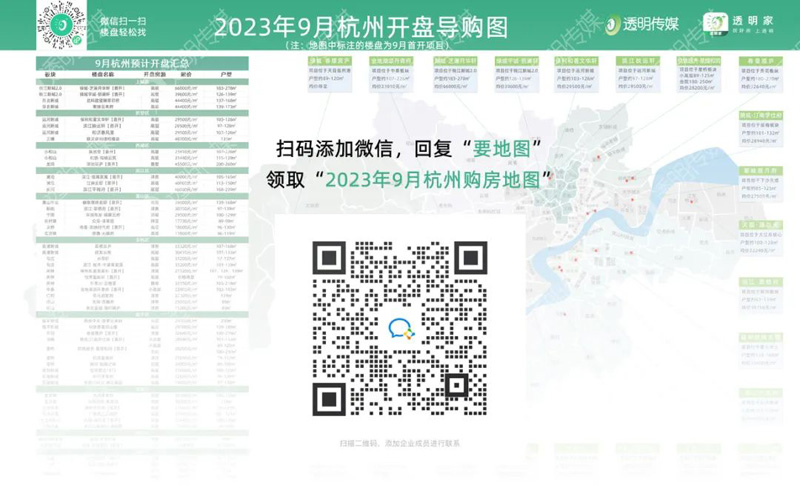Click the 透明家 app logo icon
This screenshot has height=499, width=800.
click(x=715, y=23)
